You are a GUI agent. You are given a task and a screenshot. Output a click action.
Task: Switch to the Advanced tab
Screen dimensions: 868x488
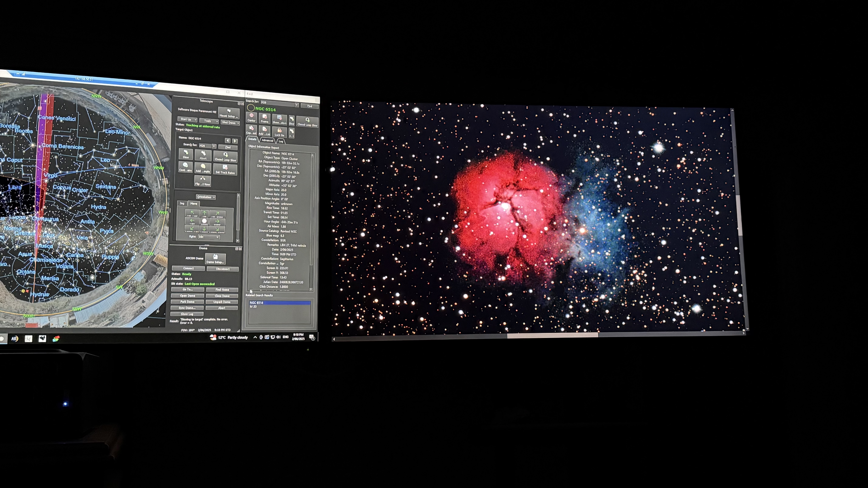coord(268,140)
